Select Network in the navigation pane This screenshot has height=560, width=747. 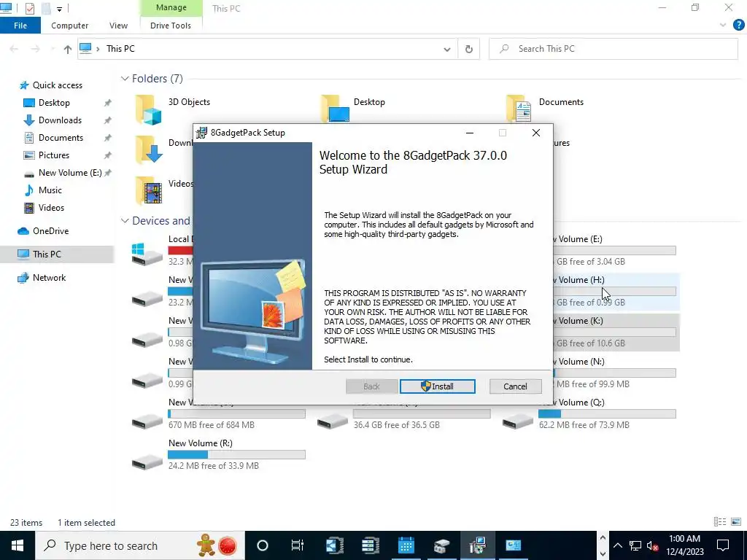pos(49,278)
